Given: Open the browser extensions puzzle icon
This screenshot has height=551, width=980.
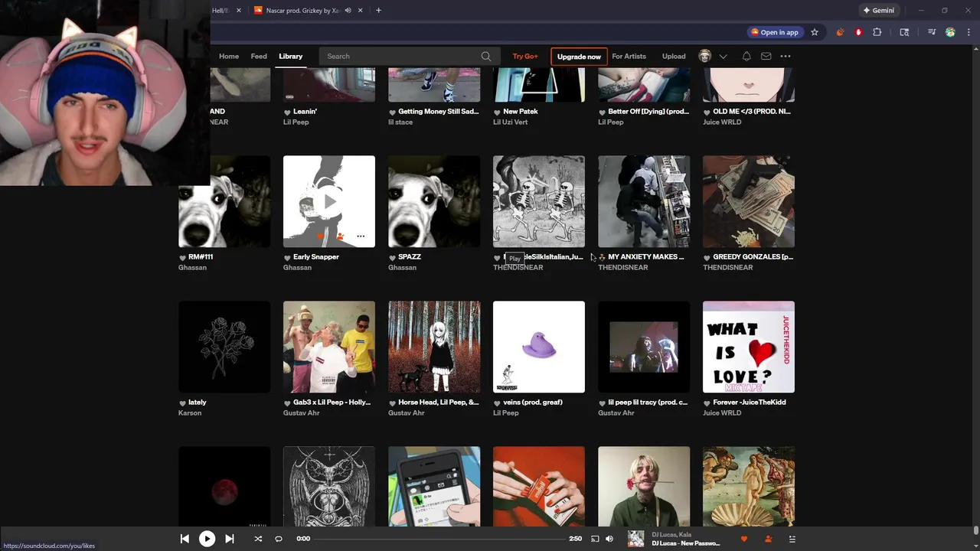Looking at the screenshot, I should coord(877,32).
